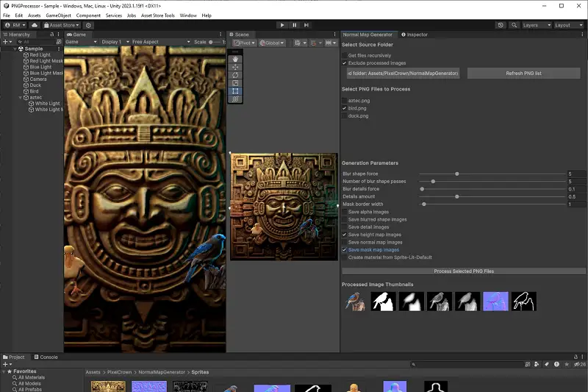The height and width of the screenshot is (392, 588).
Task: Open the Component menu
Action: point(88,15)
